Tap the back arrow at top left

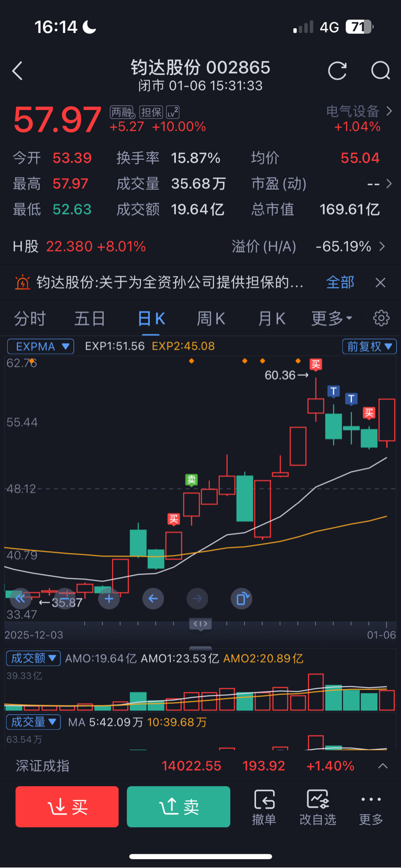[x=17, y=70]
